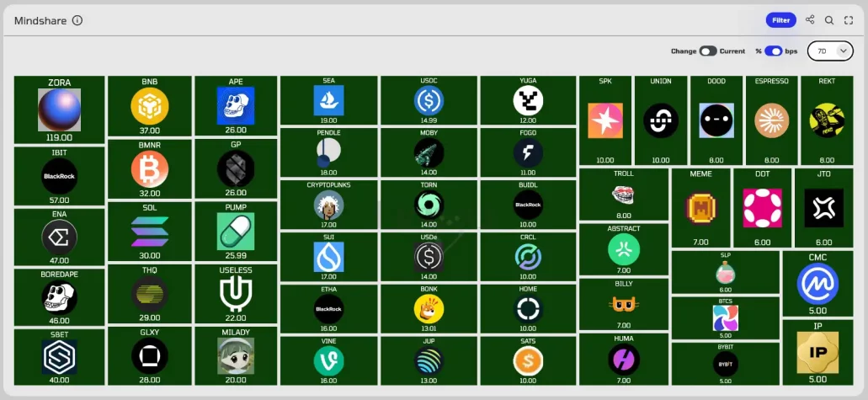868x400 pixels.
Task: Select the IBIT BlackRock tile
Action: point(60,177)
